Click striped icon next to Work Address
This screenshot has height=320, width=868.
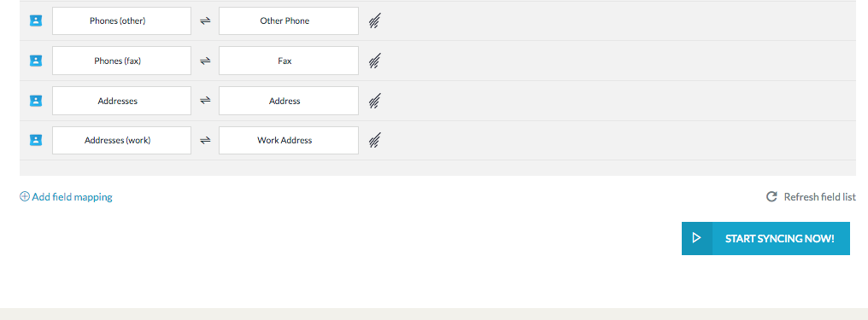375,141
